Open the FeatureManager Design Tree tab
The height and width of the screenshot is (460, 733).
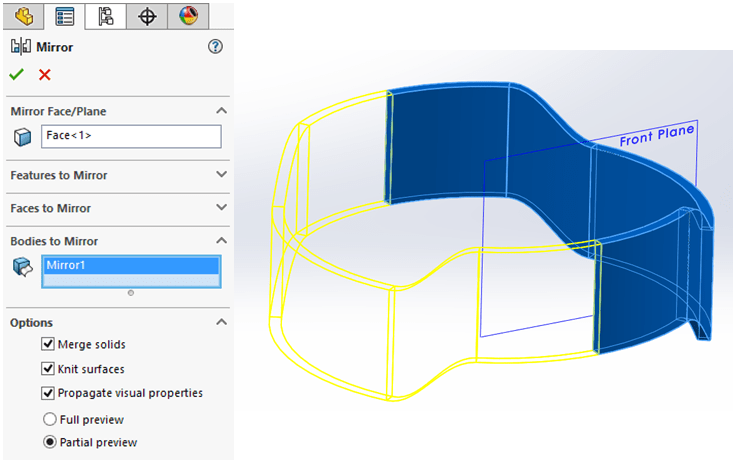(x=24, y=15)
